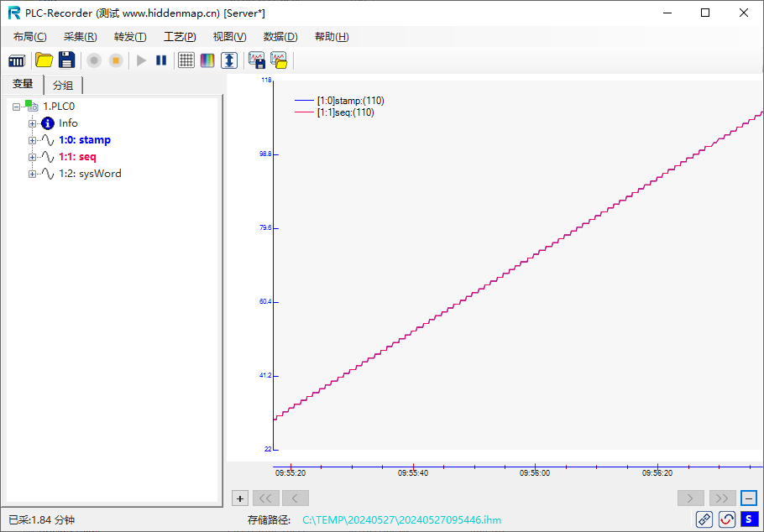Click the grey play triangle button
This screenshot has width=764, height=532.
pyautogui.click(x=142, y=61)
